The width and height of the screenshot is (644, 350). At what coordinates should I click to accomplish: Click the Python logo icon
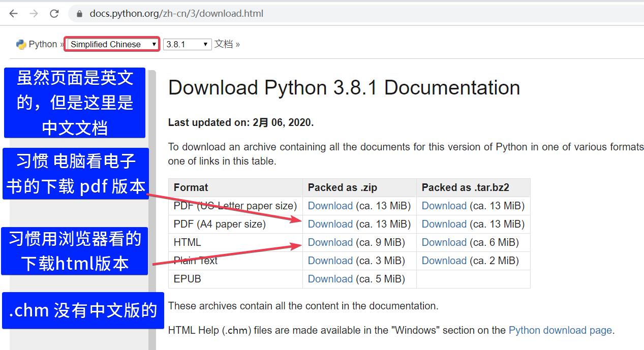pyautogui.click(x=21, y=44)
